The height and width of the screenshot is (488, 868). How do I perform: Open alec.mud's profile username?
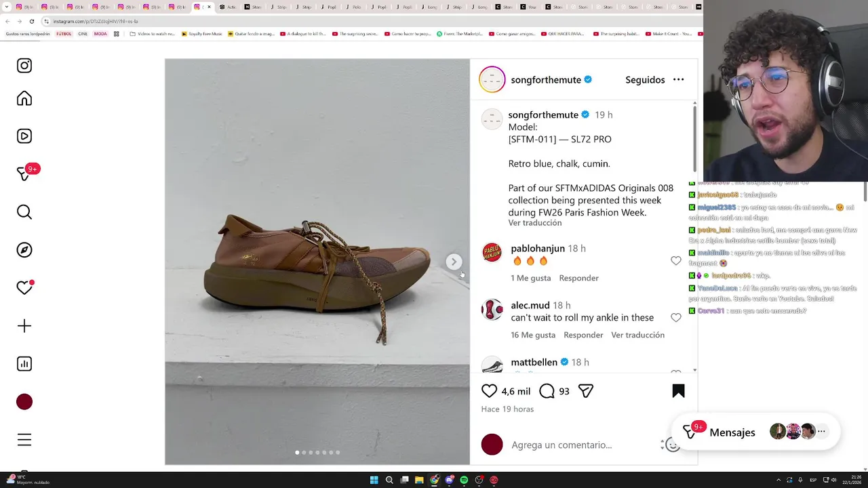pos(530,306)
